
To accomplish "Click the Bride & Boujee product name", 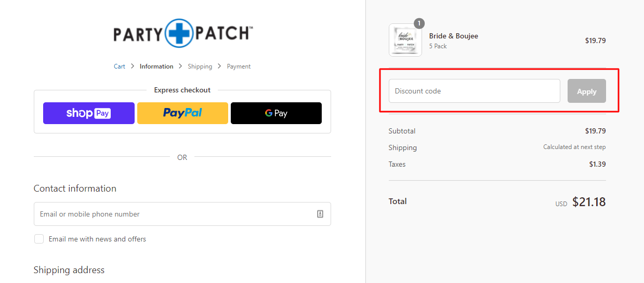I will coord(454,36).
